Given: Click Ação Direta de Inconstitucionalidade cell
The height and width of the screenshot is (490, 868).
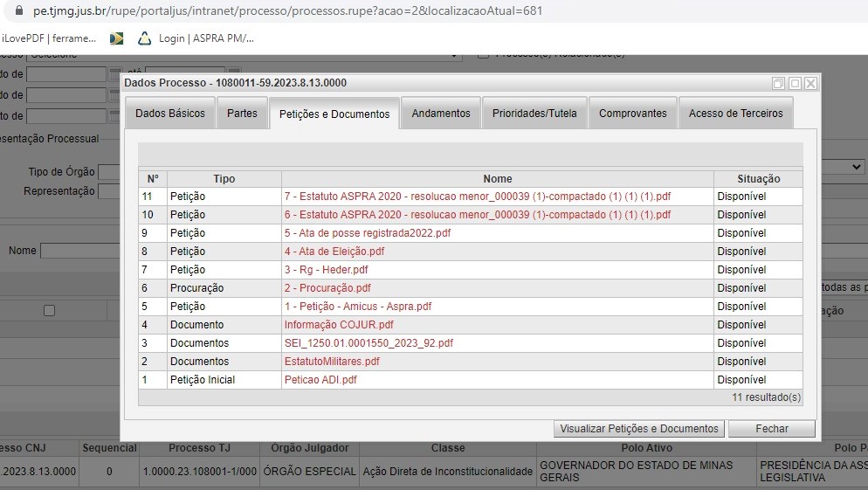Looking at the screenshot, I should tap(448, 471).
